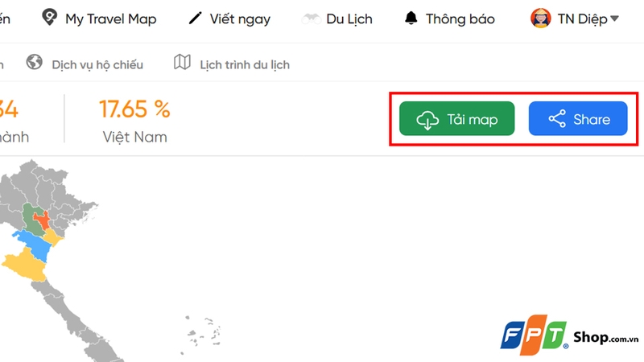Open the My Travel Map menu item
Image resolution: width=644 pixels, height=362 pixels.
pos(111,19)
